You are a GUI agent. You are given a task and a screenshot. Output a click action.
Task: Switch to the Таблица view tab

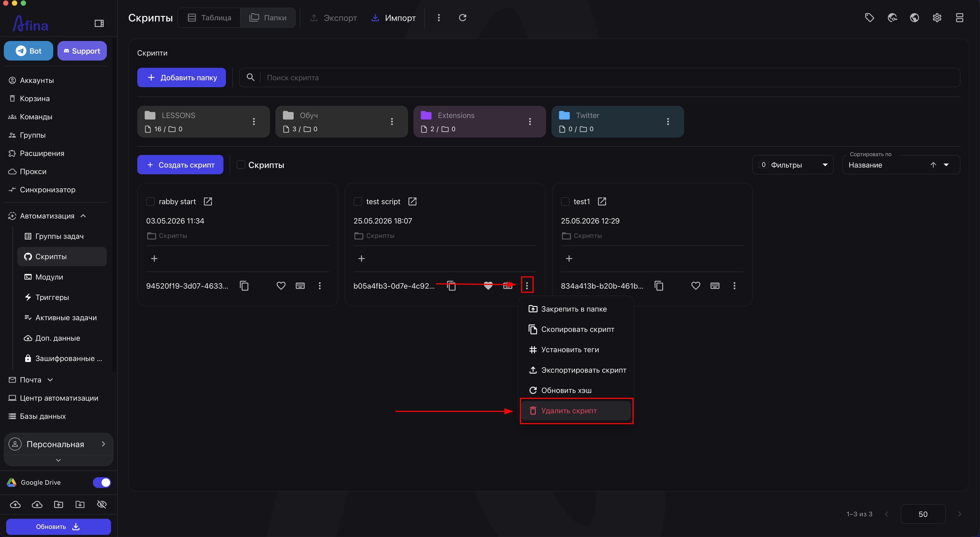[209, 18]
